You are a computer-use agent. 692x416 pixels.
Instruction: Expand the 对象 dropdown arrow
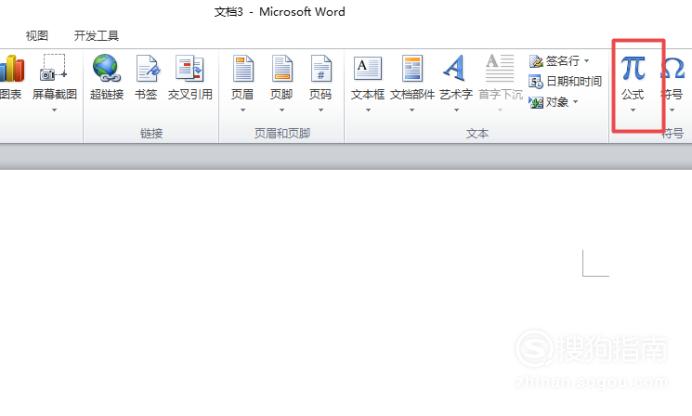click(575, 102)
